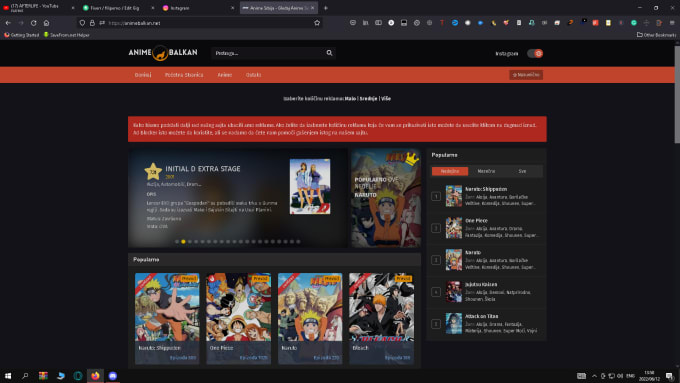Open Naruto: Shippuden in sidebar ranking

point(486,189)
